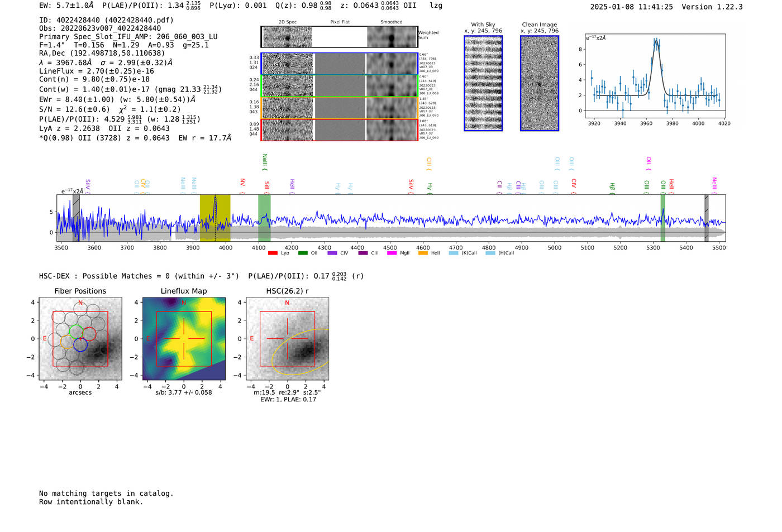This screenshot has width=782, height=532.
Task: Click the Obs: 20220623v007_4022428440 line
Action: point(100,28)
